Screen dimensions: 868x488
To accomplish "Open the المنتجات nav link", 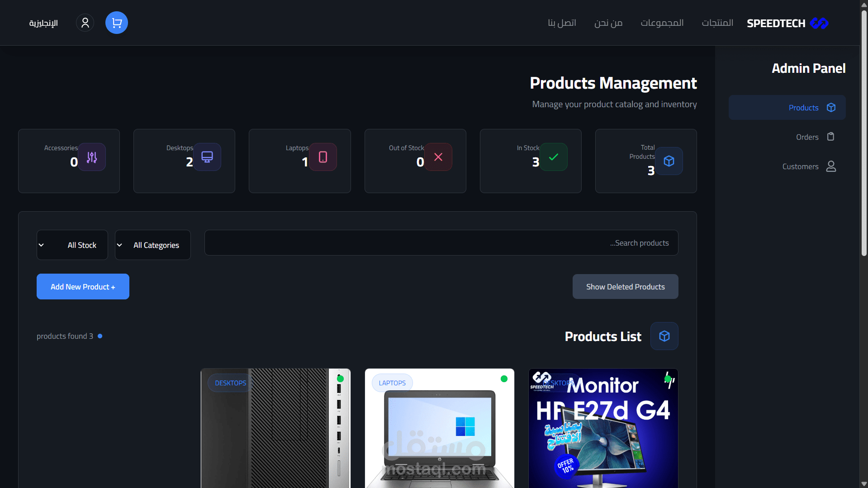I will tap(717, 23).
